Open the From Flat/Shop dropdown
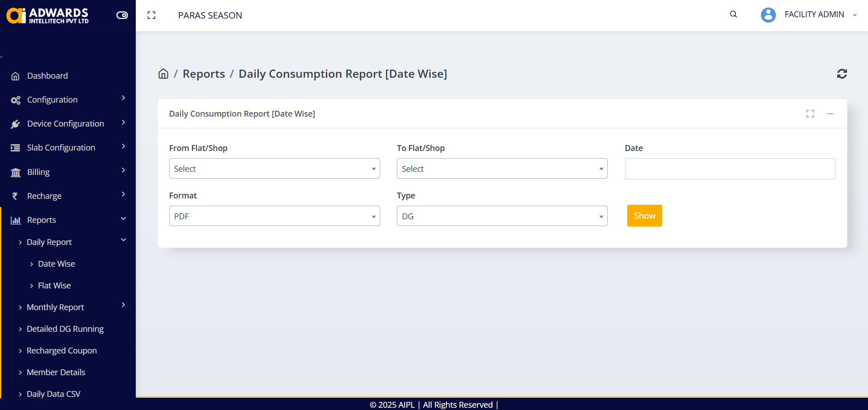 (x=274, y=169)
